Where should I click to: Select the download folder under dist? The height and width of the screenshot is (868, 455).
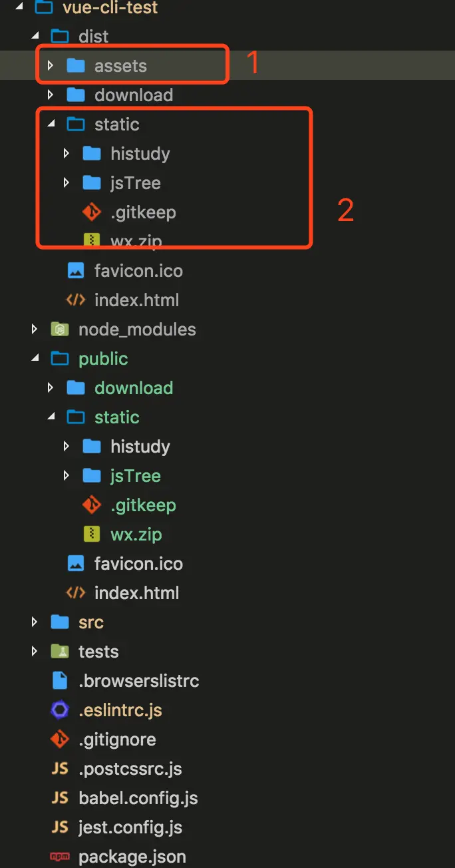[x=133, y=95]
